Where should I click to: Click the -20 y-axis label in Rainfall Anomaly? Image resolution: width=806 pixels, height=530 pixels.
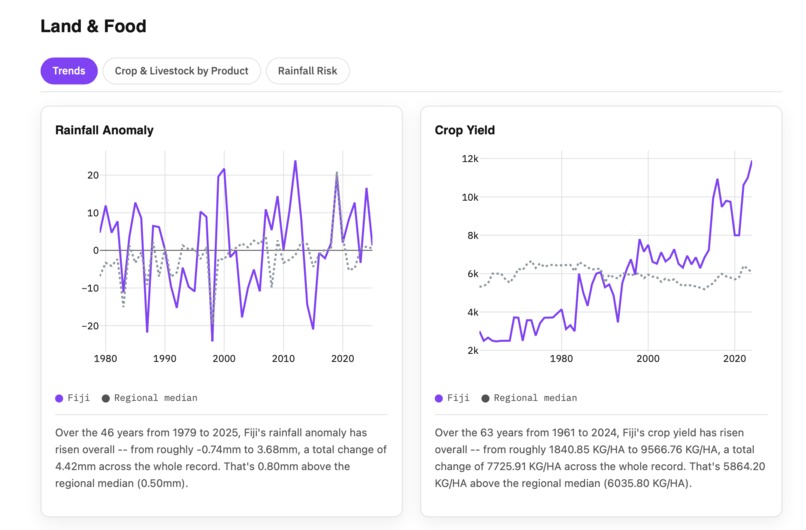tap(89, 326)
